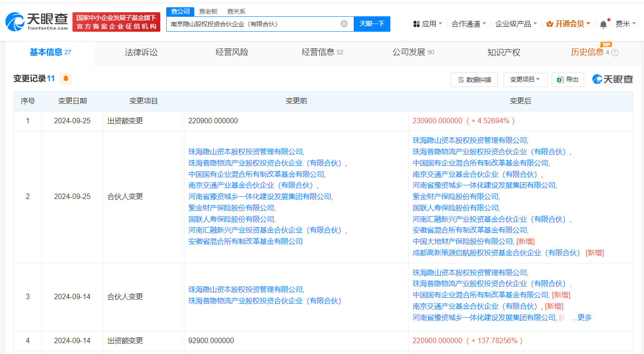This screenshot has height=354, width=644.
Task: Open 河南汇融新兴产业投资基金合伙企业 in record 2's 变更前 list
Action: point(265,230)
